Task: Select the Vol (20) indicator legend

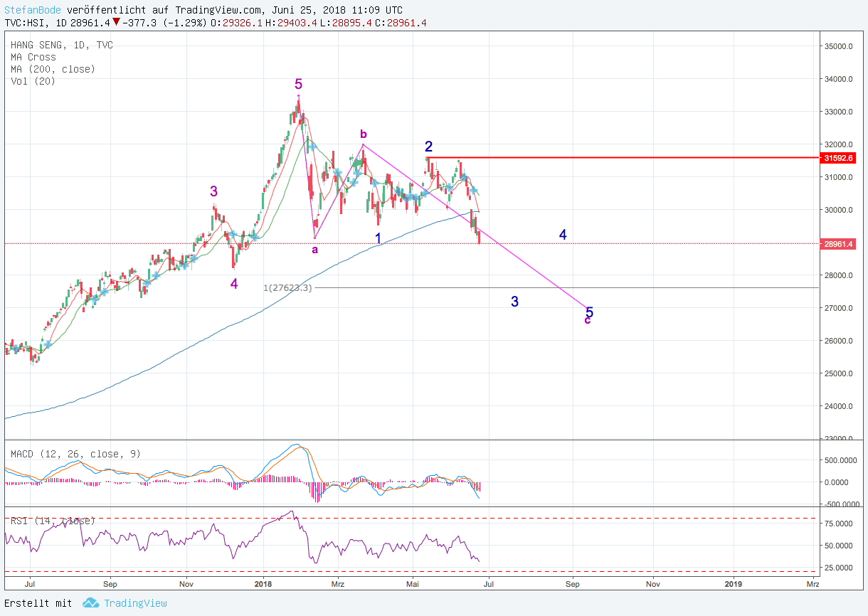Action: coord(33,81)
